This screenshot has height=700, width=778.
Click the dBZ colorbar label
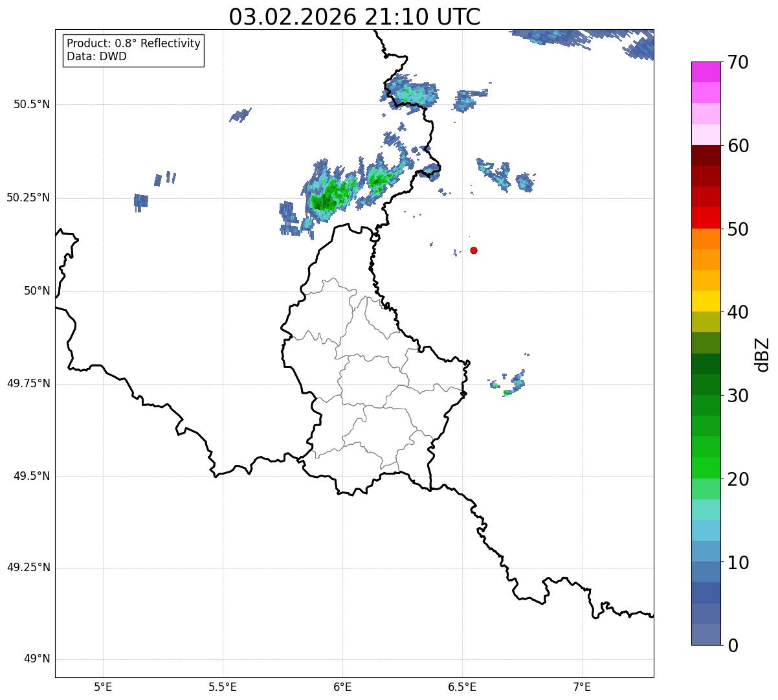[762, 354]
